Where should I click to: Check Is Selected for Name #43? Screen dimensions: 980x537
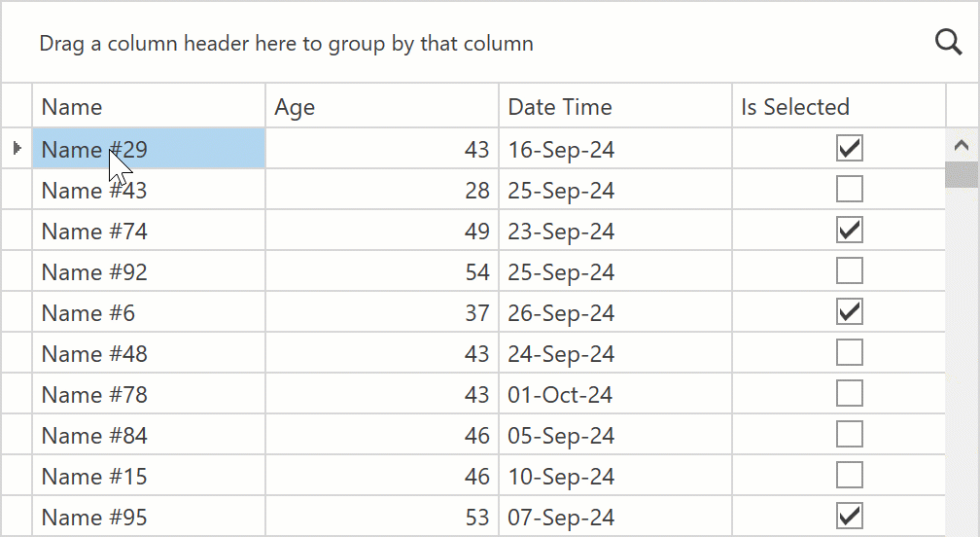click(850, 190)
